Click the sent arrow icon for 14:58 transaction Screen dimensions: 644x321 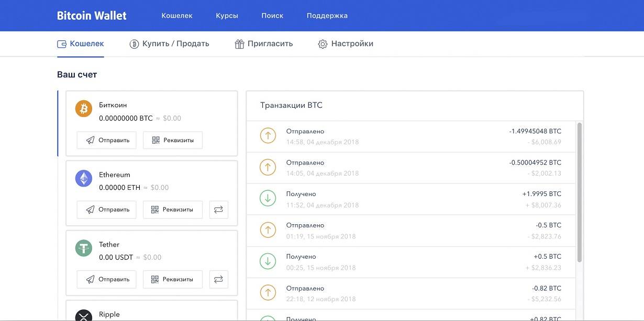click(x=268, y=136)
